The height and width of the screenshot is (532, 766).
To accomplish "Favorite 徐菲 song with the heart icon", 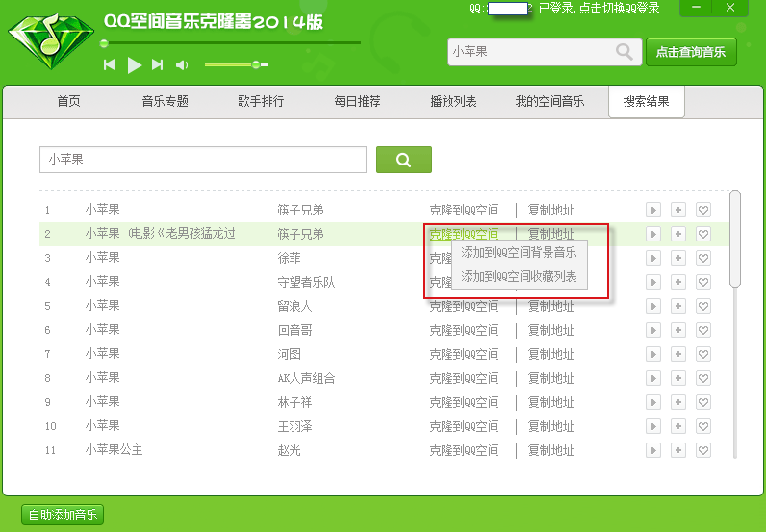I will point(703,258).
